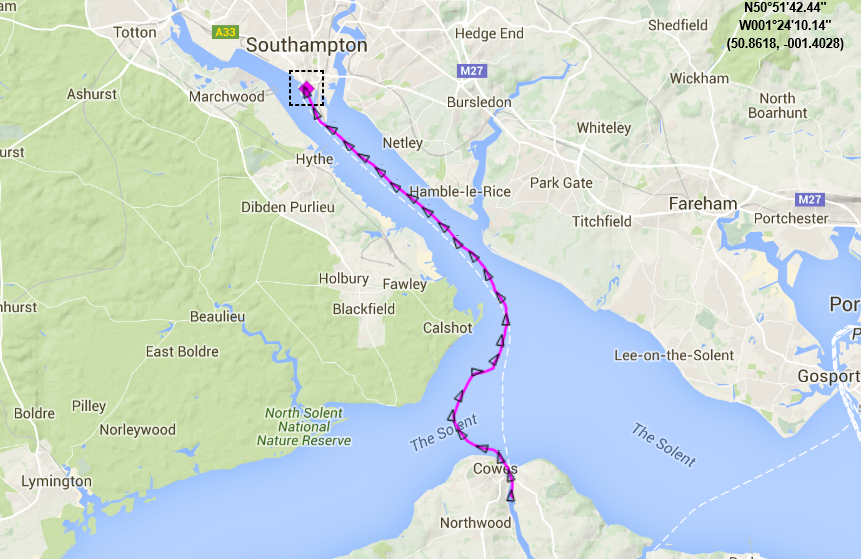The image size is (861, 559).
Task: Select the Southampton city label
Action: point(306,45)
